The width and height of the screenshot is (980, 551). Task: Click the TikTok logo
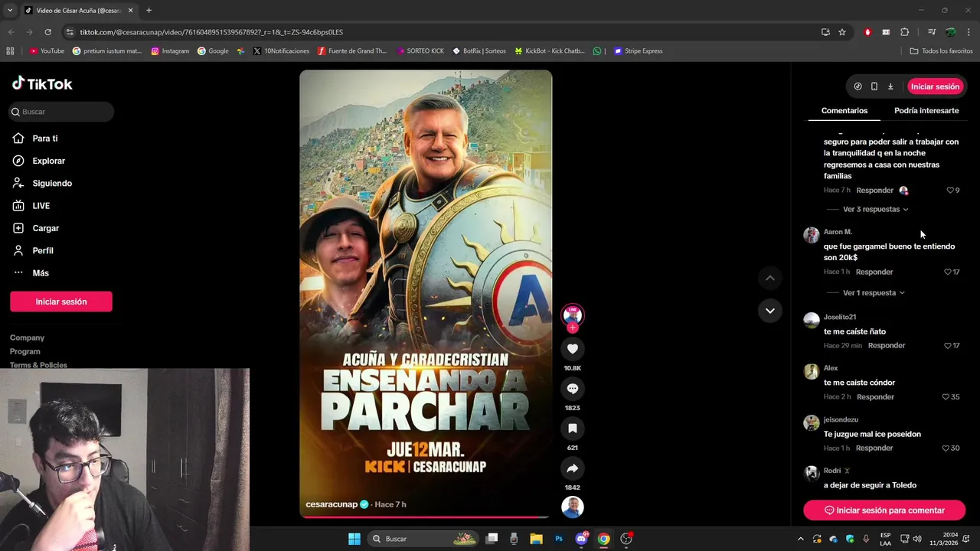point(42,83)
